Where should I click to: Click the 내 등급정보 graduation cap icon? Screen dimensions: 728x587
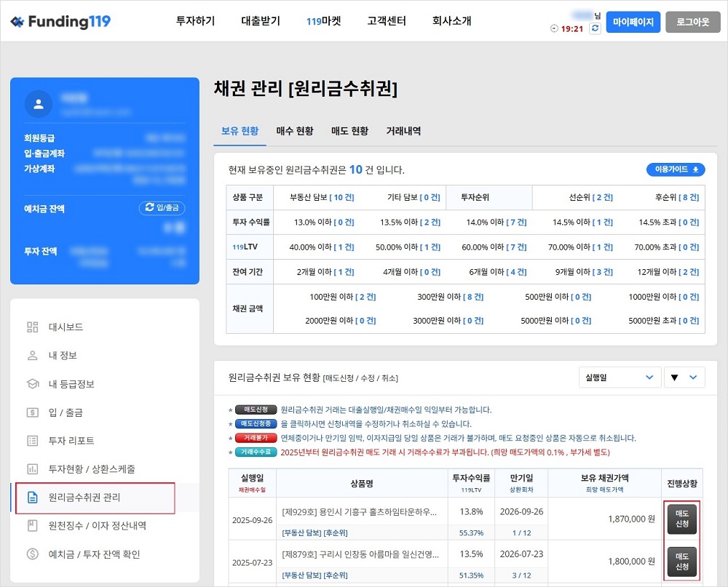pos(33,384)
